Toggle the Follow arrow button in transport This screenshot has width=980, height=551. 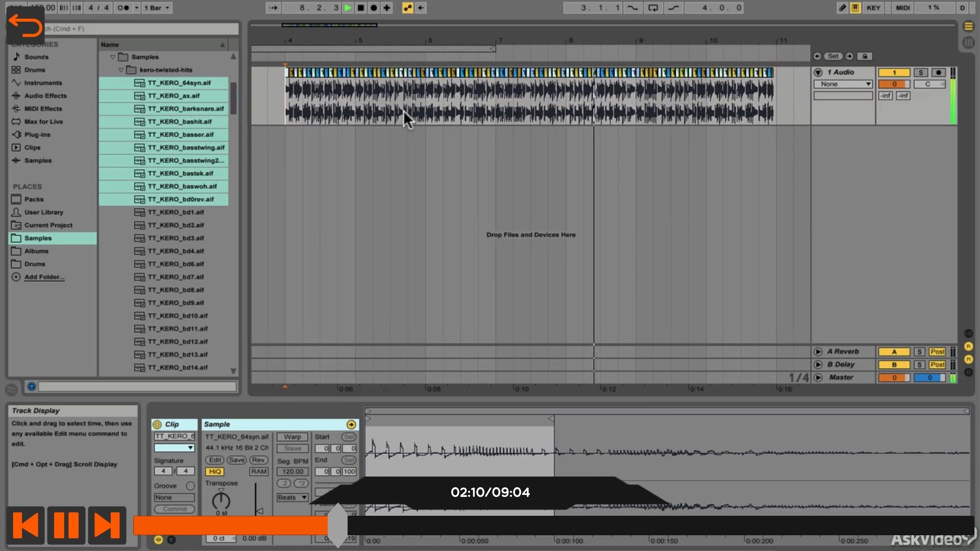(x=273, y=8)
